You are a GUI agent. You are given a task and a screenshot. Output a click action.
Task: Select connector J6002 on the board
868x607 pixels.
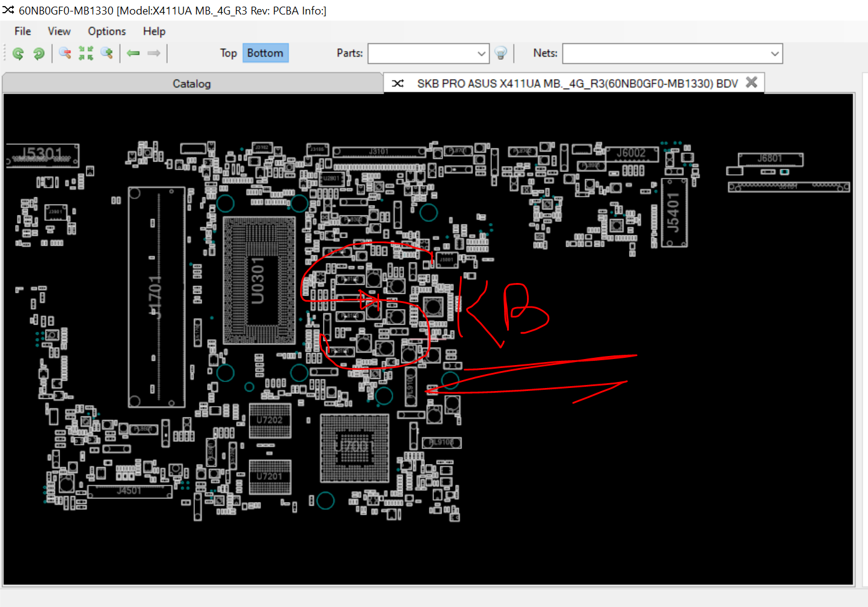pyautogui.click(x=631, y=153)
